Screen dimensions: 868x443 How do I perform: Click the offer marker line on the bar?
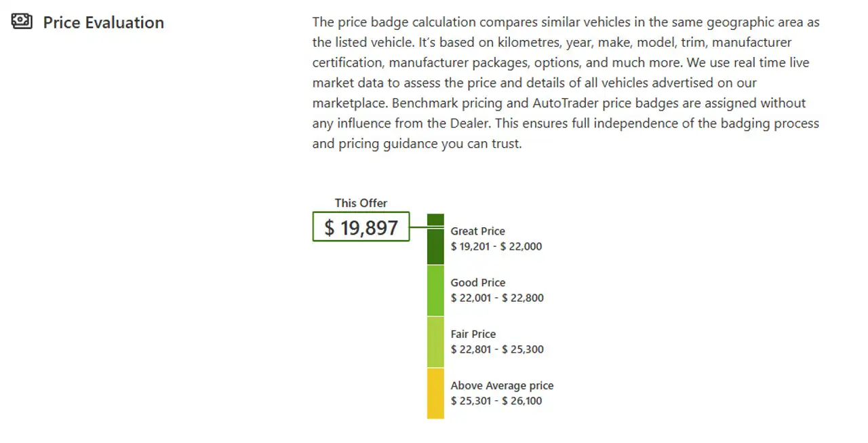[x=427, y=227]
